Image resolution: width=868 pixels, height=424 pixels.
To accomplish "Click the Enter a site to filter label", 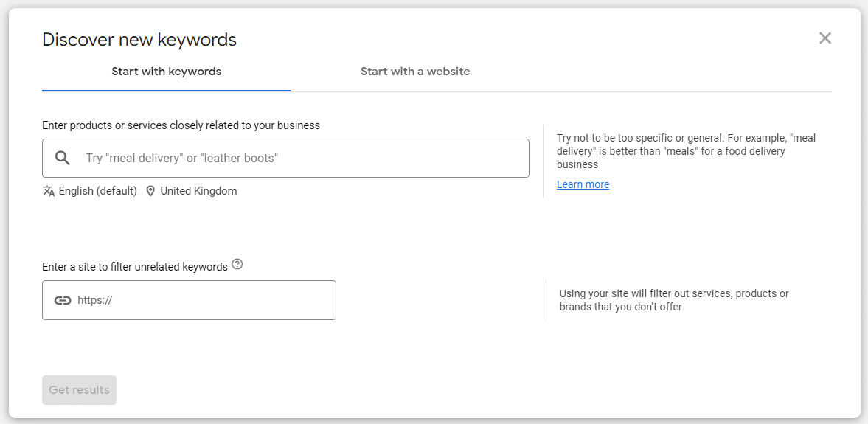I will point(135,267).
